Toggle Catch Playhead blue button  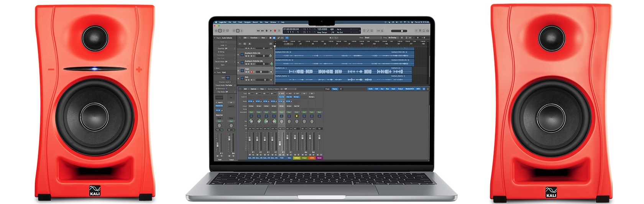click(x=287, y=38)
